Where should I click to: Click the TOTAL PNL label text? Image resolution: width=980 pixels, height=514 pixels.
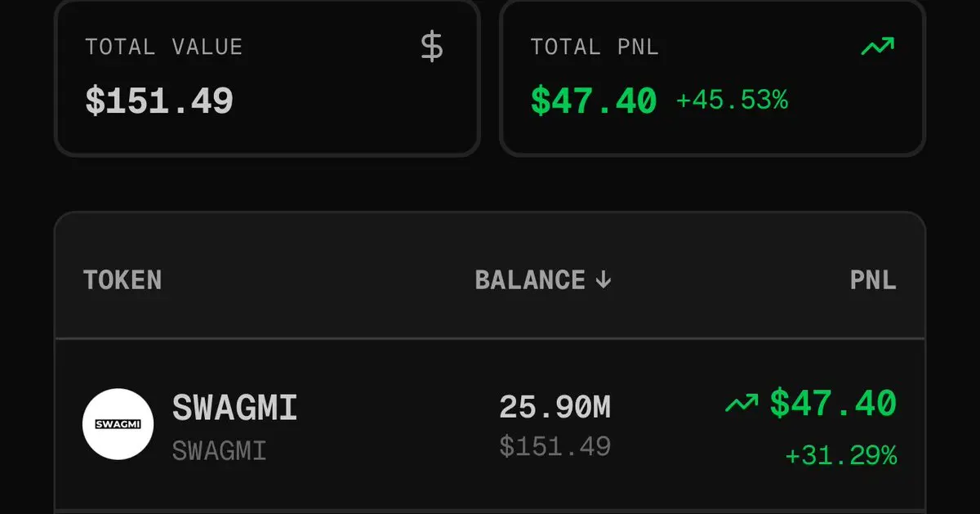(594, 47)
